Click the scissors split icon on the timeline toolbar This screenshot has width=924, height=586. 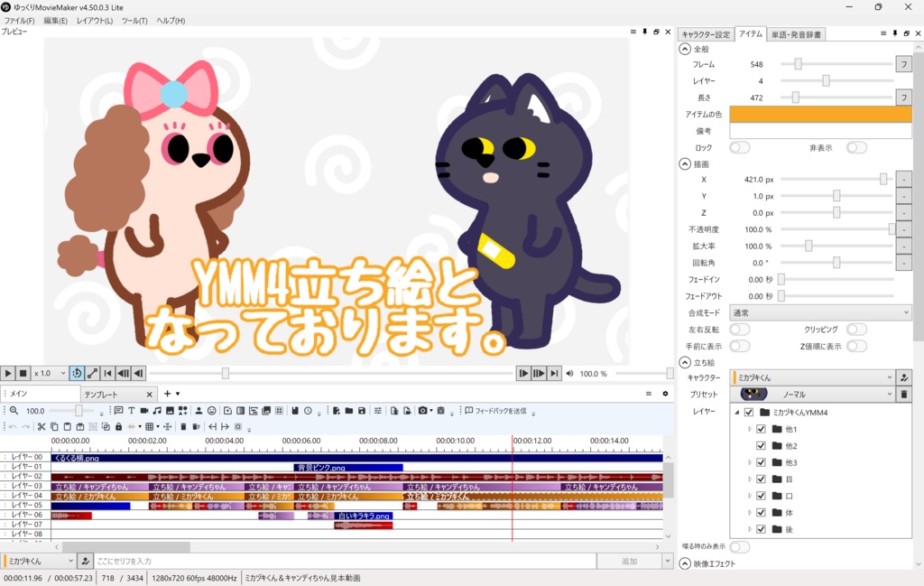(42, 426)
